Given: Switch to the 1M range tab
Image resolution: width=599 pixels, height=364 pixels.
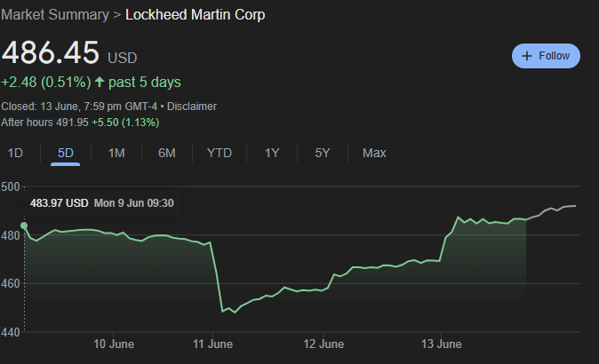Looking at the screenshot, I should 116,153.
